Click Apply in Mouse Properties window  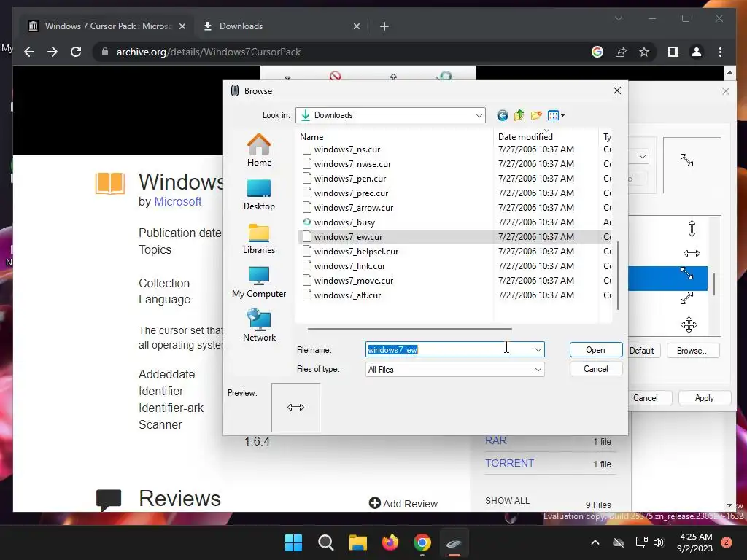coord(704,398)
